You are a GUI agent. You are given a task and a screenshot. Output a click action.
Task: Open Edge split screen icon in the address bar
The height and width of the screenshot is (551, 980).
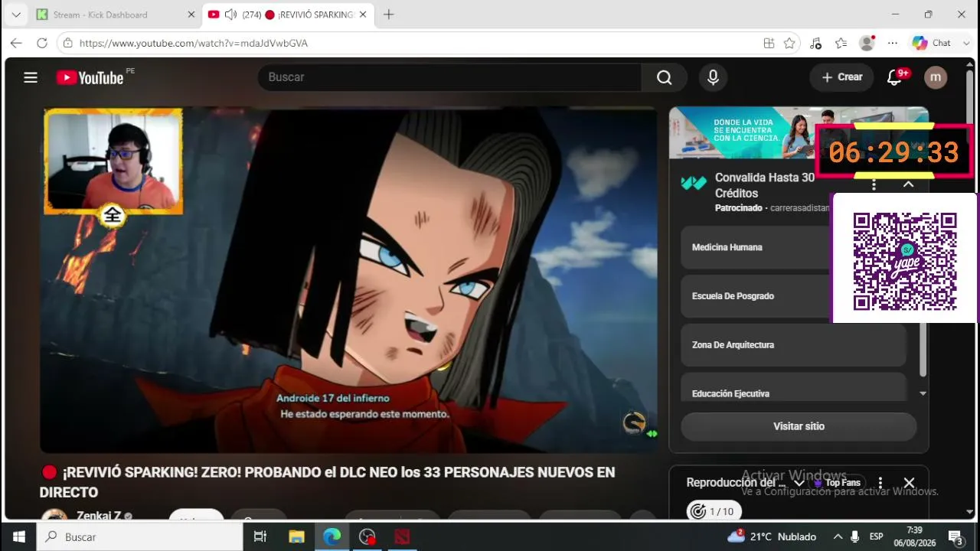[x=769, y=43]
